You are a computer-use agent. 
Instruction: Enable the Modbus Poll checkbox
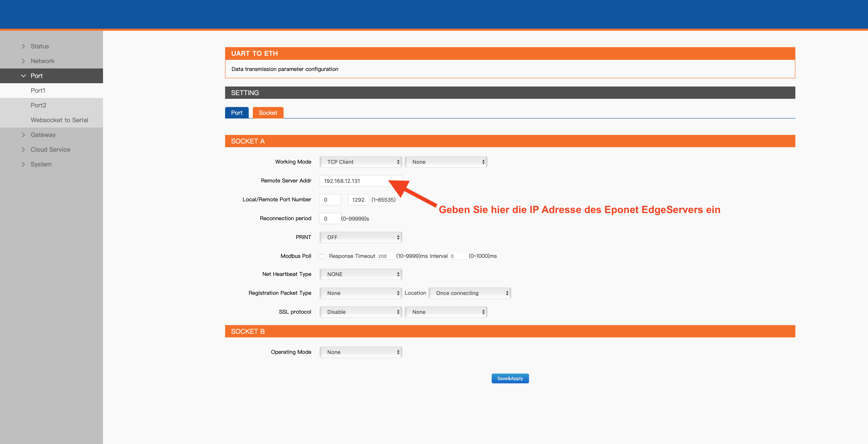coord(322,256)
